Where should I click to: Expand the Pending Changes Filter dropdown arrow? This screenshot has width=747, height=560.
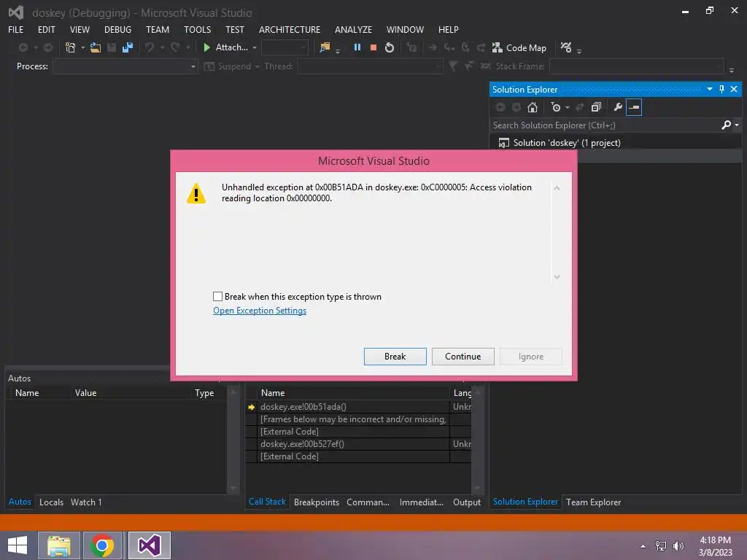click(x=568, y=108)
